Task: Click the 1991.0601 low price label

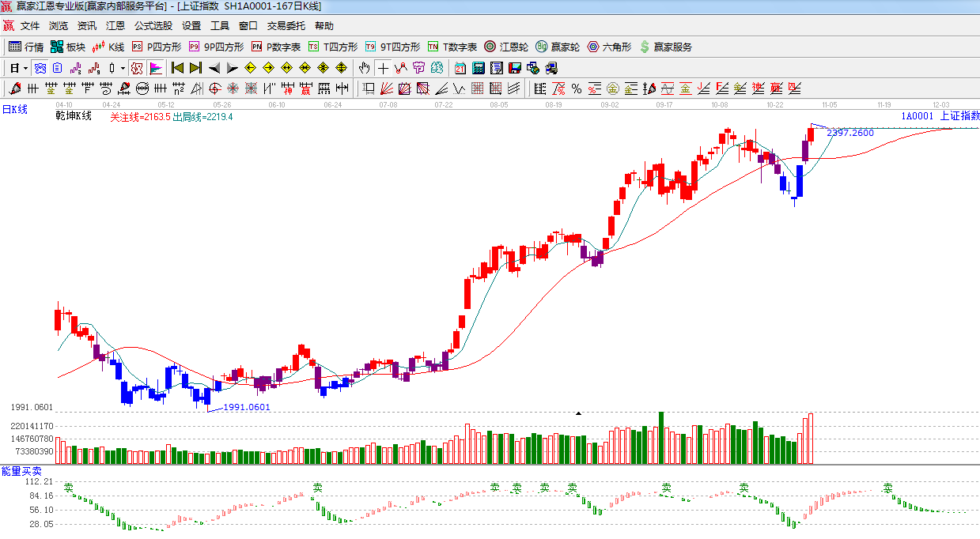Action: coord(246,407)
